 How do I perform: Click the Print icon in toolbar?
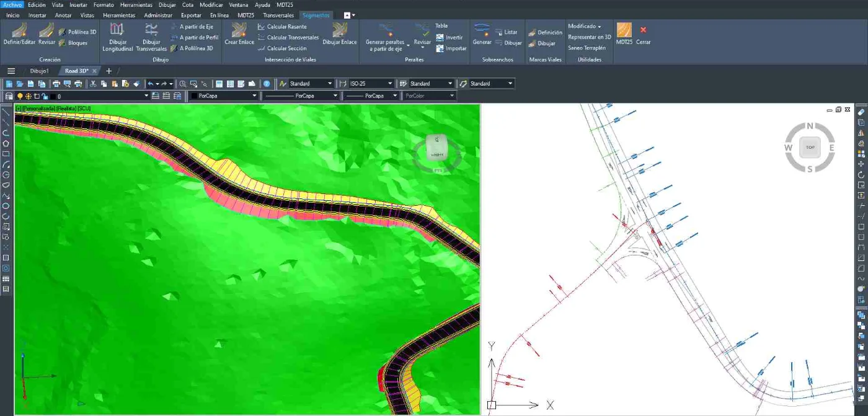pyautogui.click(x=56, y=84)
